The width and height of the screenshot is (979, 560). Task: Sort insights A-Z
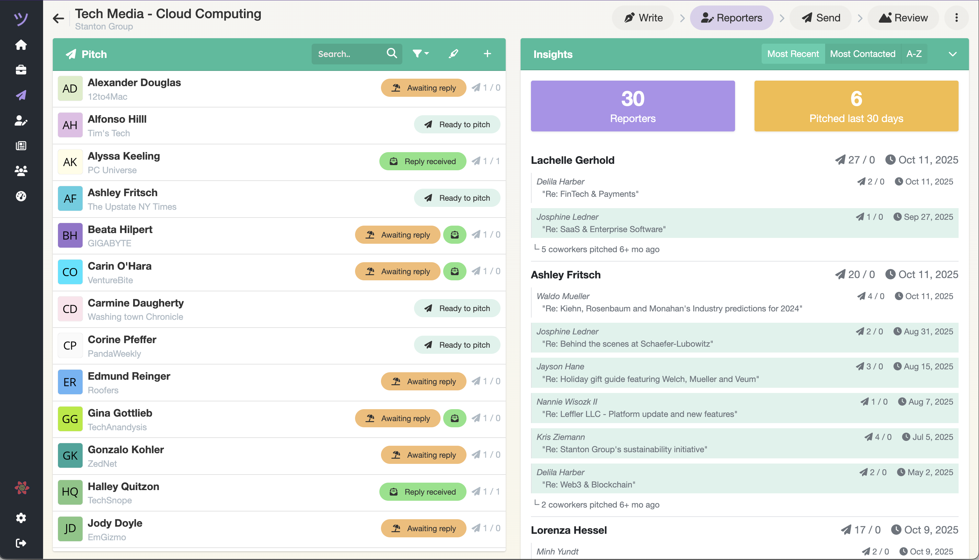[914, 54]
